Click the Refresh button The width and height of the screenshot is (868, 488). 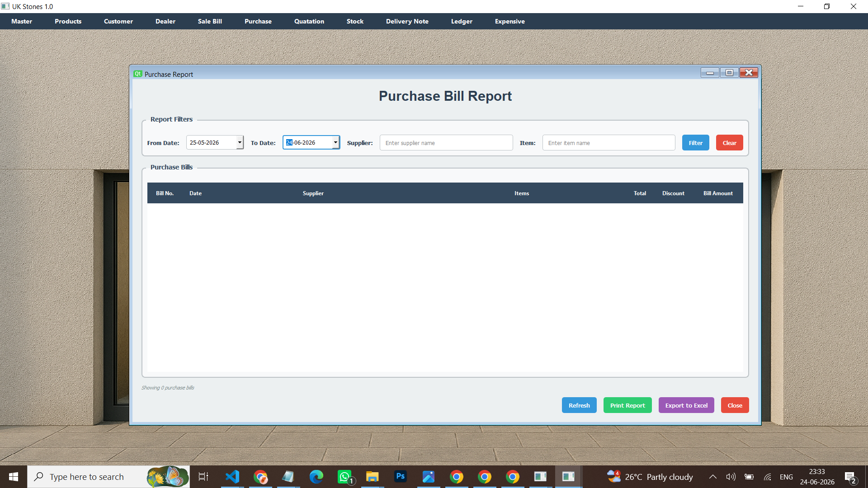[x=579, y=405]
